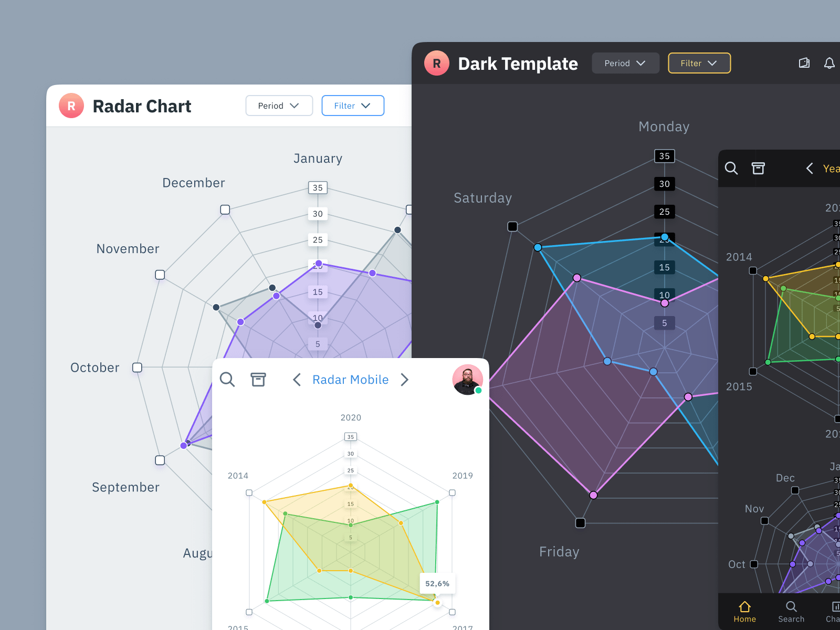Click the 52,6% percentage tooltip
Screen dimensions: 840x630
click(x=437, y=583)
